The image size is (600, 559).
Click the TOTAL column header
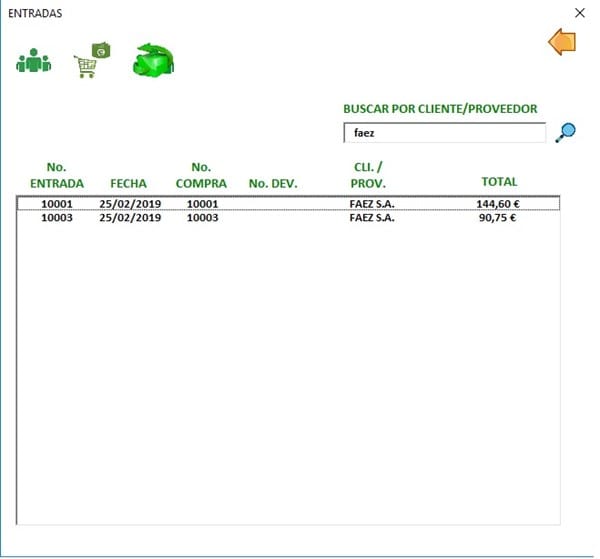[499, 181]
